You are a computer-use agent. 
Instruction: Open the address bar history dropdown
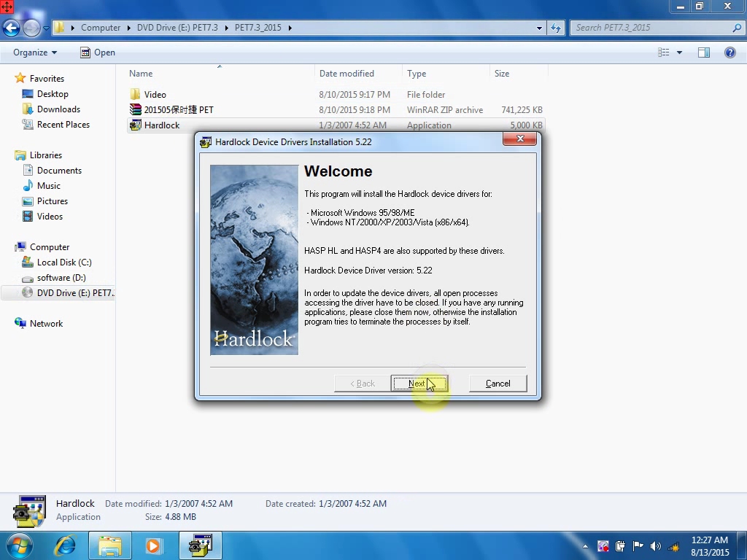tap(540, 28)
